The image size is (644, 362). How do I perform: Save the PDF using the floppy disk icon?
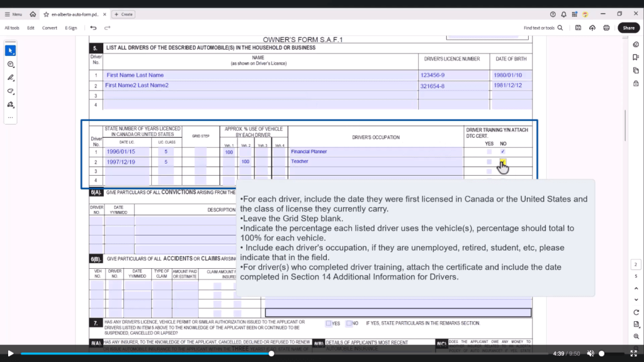click(578, 28)
